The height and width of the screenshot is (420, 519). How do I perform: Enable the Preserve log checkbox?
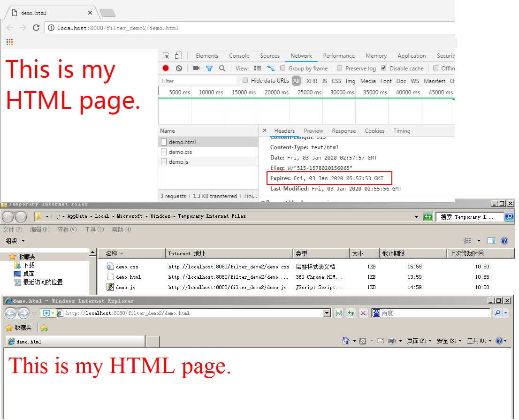(x=339, y=68)
